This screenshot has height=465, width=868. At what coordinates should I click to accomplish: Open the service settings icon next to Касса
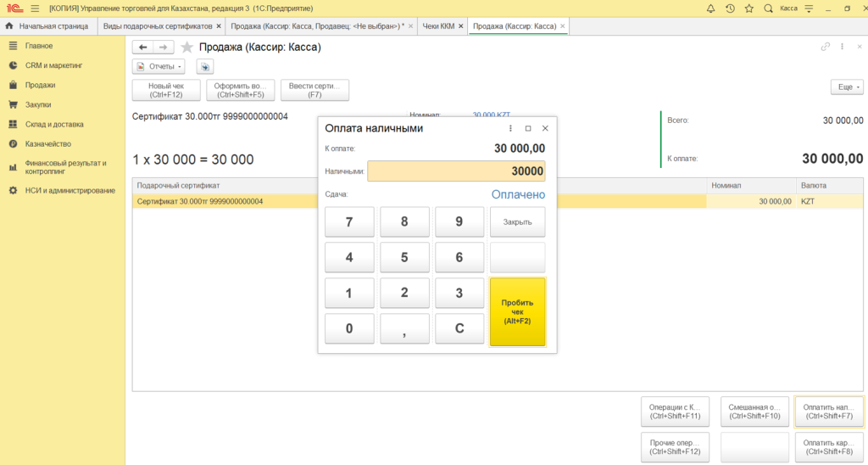pyautogui.click(x=809, y=8)
